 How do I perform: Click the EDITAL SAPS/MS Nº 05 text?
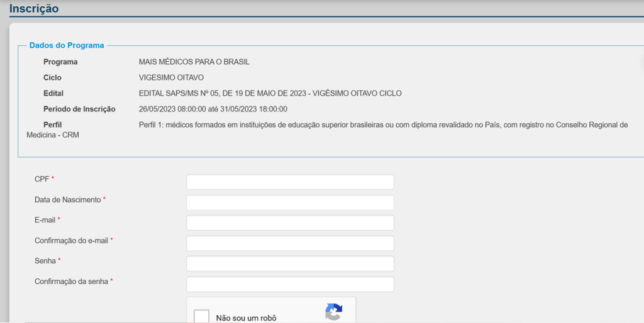pyautogui.click(x=270, y=93)
